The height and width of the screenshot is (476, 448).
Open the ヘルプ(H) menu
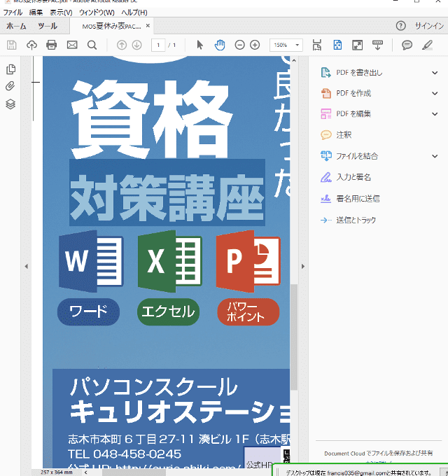pyautogui.click(x=134, y=13)
